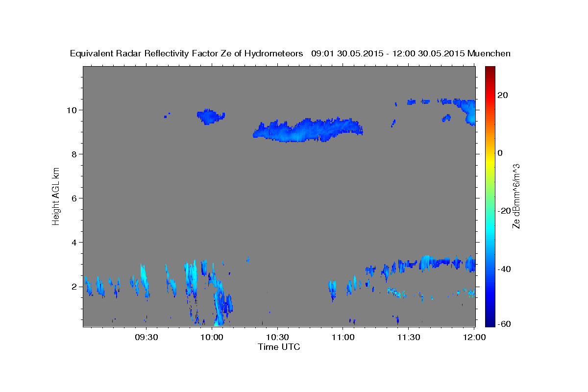
Task: Click the colorbar label -40
Action: coord(504,269)
